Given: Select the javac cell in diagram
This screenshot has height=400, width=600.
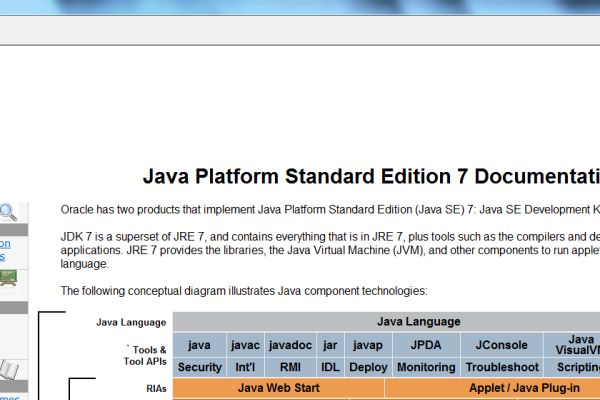Looking at the screenshot, I should (x=245, y=345).
